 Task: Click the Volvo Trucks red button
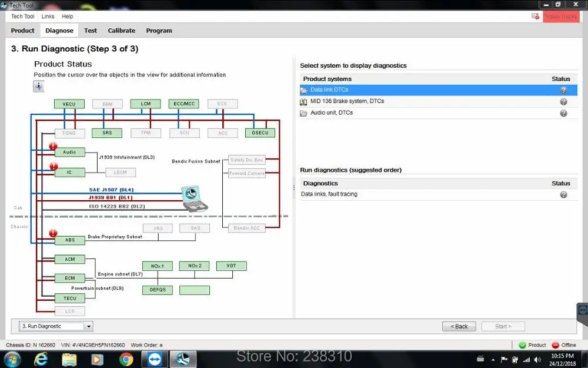coord(561,16)
